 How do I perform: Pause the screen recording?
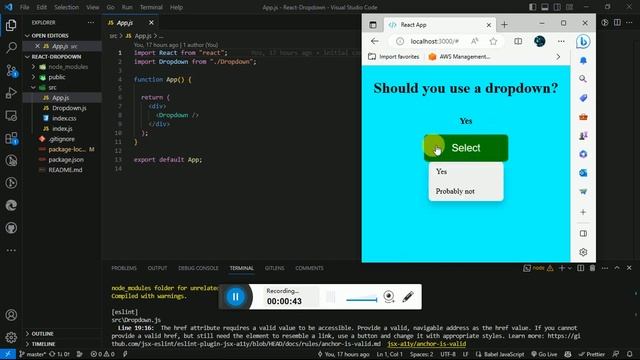(236, 297)
